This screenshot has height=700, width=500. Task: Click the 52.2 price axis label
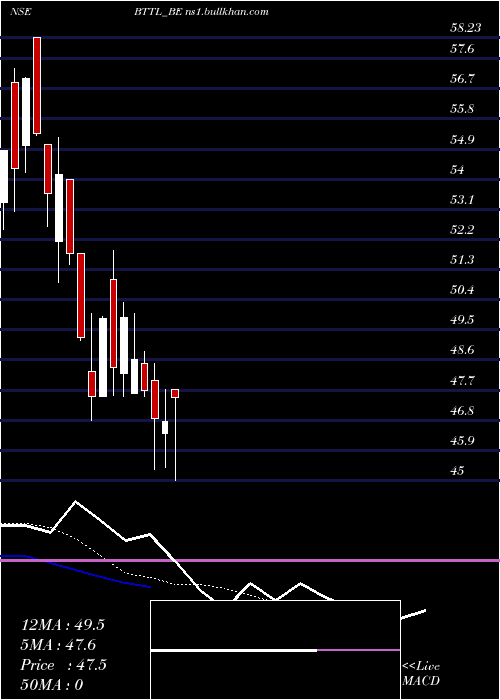click(x=462, y=229)
